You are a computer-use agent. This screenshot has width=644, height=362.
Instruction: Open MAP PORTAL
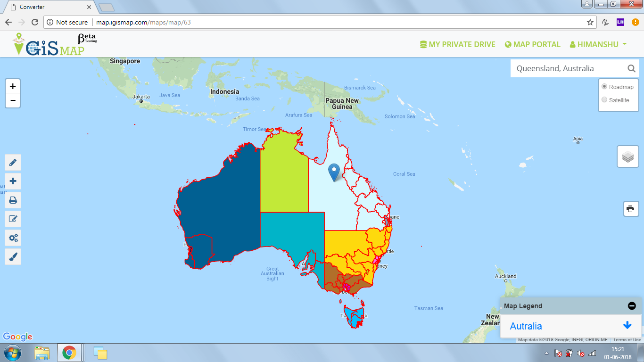pos(532,44)
